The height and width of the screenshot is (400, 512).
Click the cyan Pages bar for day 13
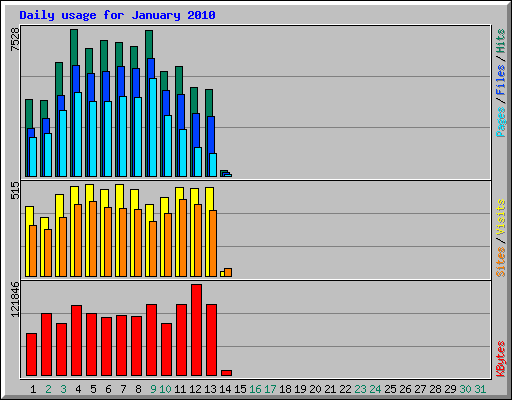click(x=213, y=165)
